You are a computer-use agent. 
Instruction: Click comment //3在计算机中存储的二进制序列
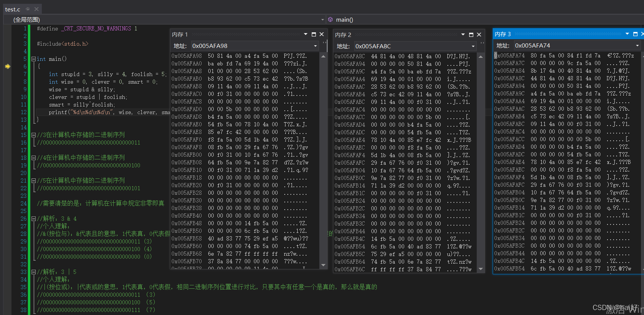[81, 135]
